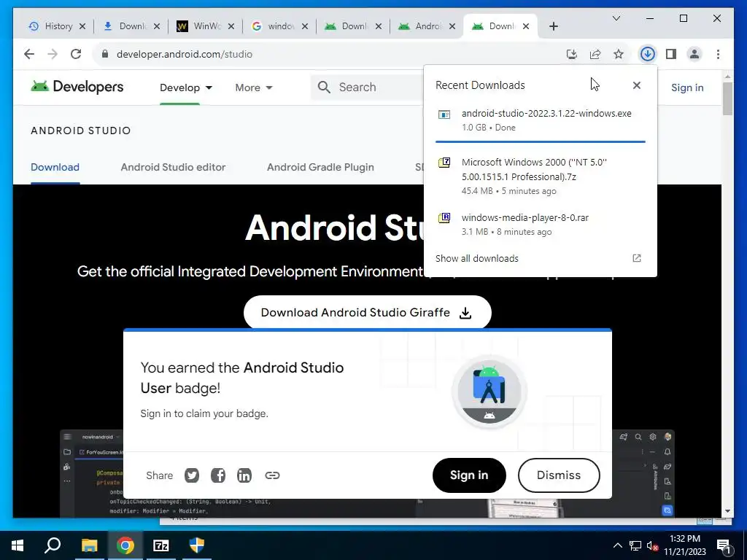Screen dimensions: 747x560
Task: Open the Windows 2000 .7z download entry
Action: pos(541,176)
